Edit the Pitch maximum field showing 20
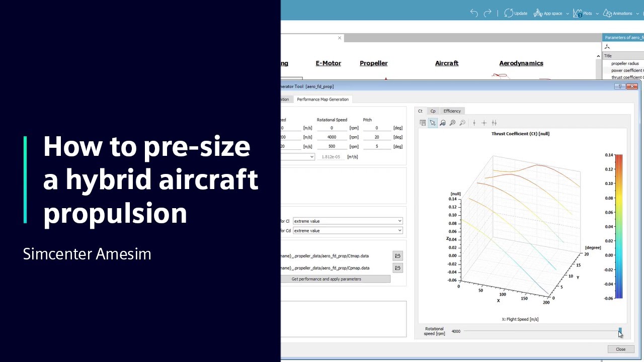 [x=376, y=137]
